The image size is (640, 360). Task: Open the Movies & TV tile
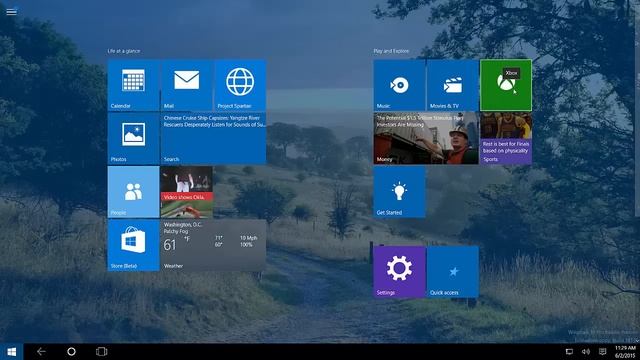(x=453, y=85)
